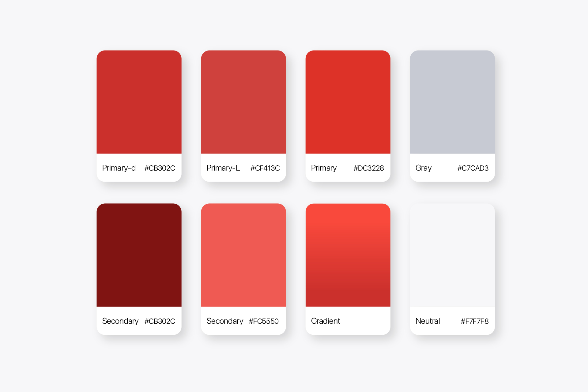588x392 pixels.
Task: Click the coral Secondary #FC5550 swatch
Action: pyautogui.click(x=243, y=255)
